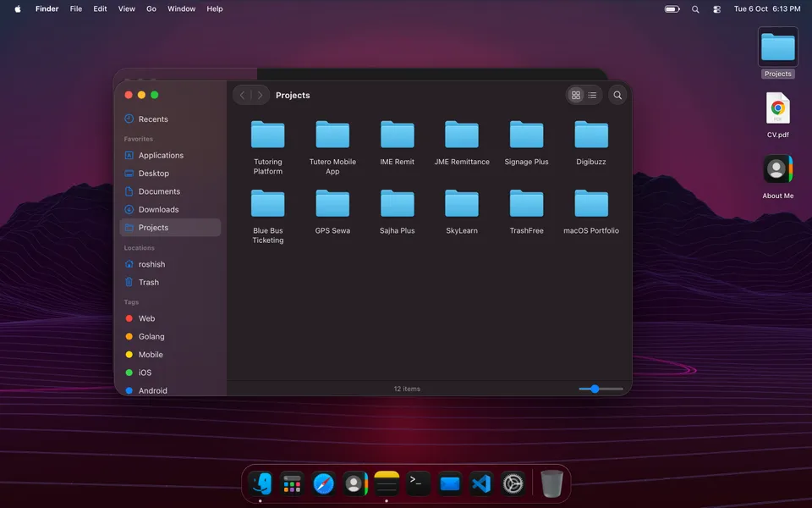This screenshot has height=508, width=812.
Task: Open Spotlight search in menu bar
Action: click(695, 8)
